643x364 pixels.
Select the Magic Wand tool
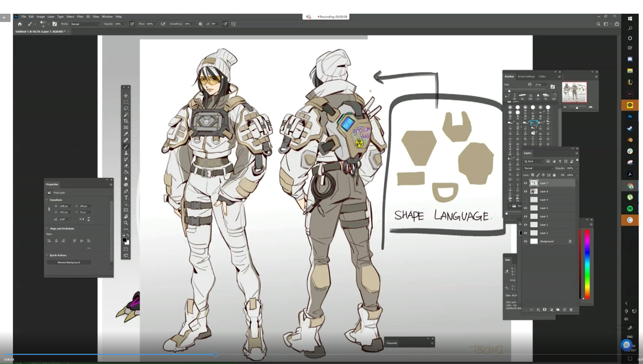(126, 115)
